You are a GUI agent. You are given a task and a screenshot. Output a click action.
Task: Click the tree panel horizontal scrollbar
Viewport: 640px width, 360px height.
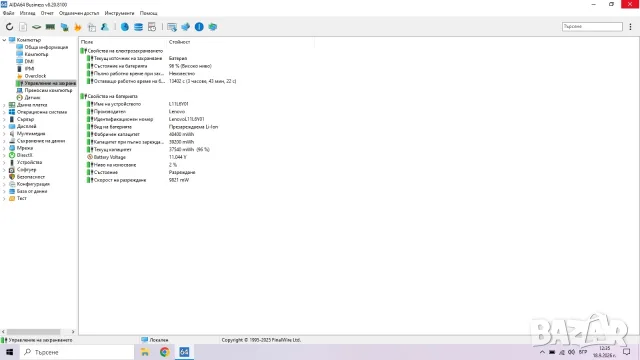click(33, 332)
